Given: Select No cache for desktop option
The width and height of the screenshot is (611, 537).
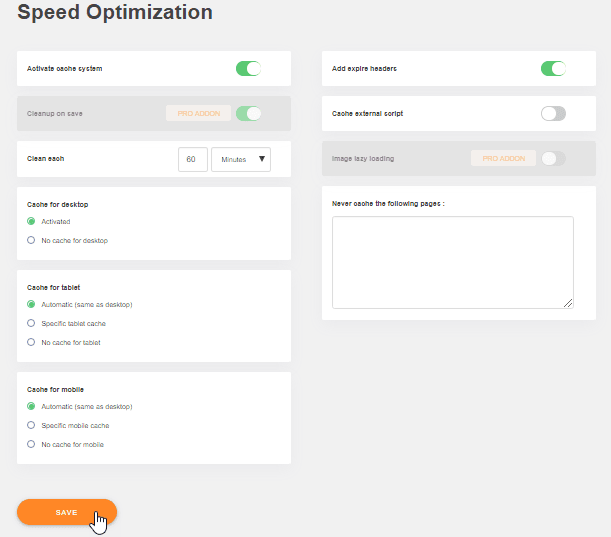Looking at the screenshot, I should pyautogui.click(x=32, y=240).
